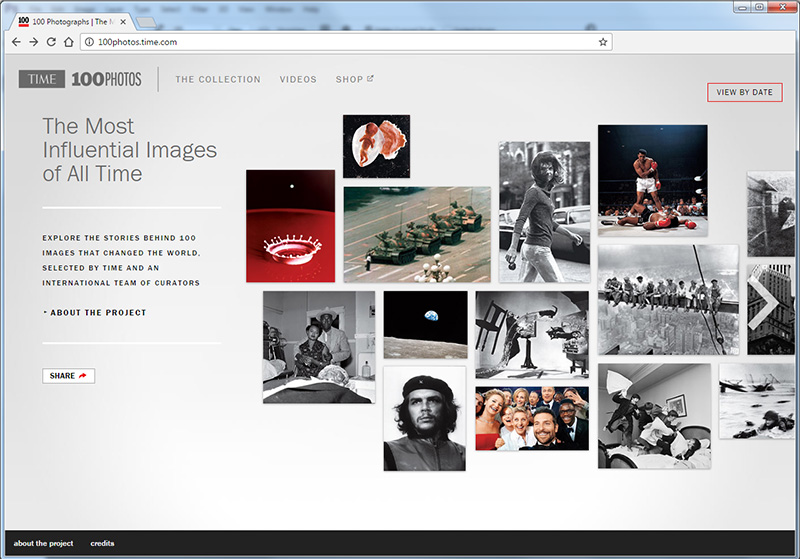Click the browser forward arrow

(34, 42)
